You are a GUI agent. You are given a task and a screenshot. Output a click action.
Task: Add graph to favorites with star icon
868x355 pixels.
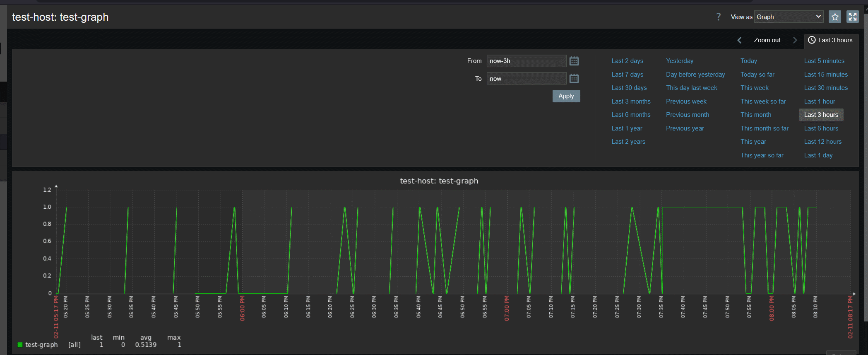tap(835, 17)
